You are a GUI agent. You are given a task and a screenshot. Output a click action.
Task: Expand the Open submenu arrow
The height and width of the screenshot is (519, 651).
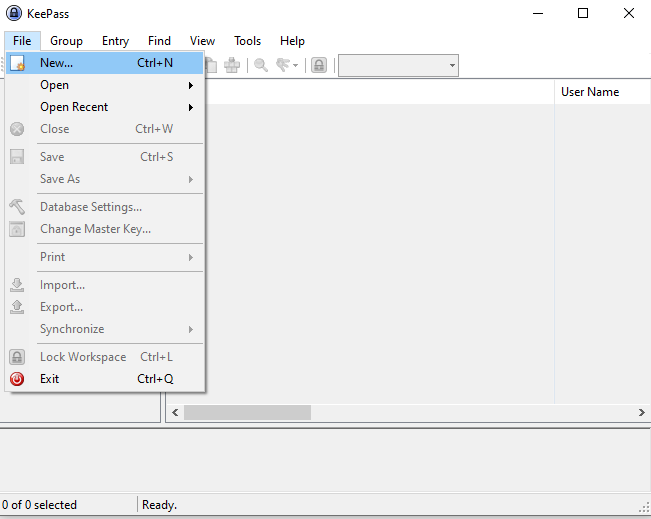point(191,86)
